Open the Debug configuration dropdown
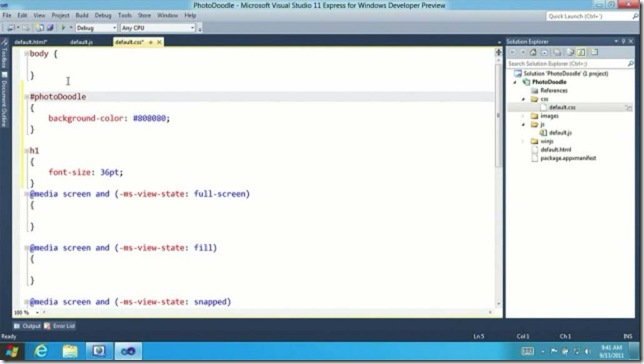644x364 pixels. click(97, 28)
